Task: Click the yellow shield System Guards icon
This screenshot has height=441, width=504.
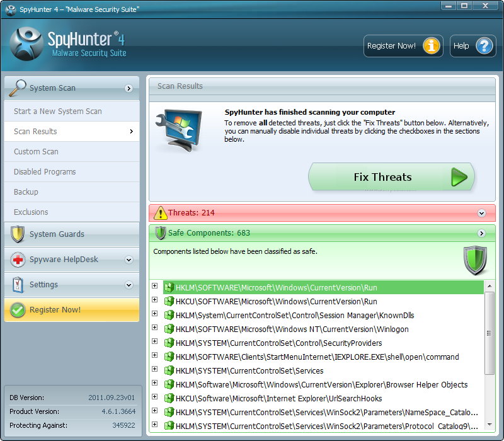Action: click(18, 234)
